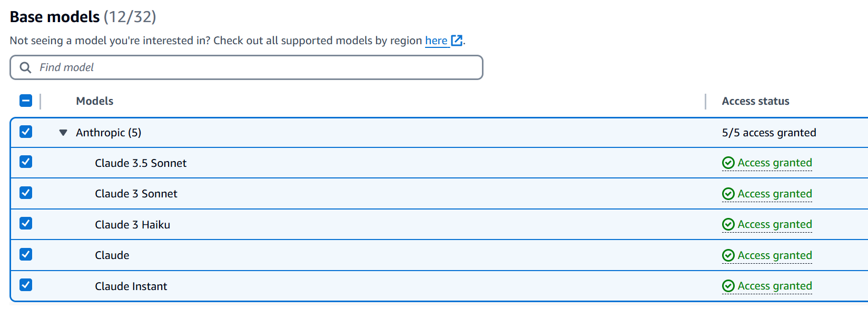Click the Access status column header
The width and height of the screenshot is (868, 309).
[755, 101]
